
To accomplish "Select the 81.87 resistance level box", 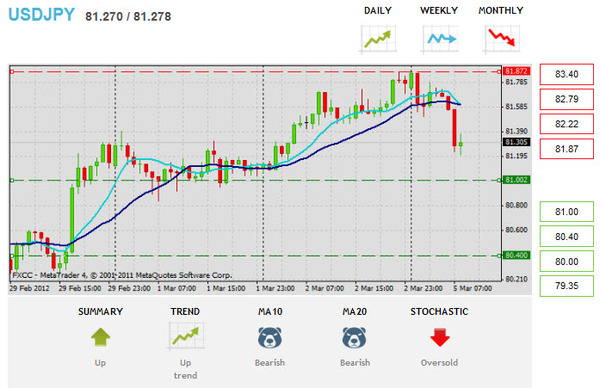I will 567,149.
